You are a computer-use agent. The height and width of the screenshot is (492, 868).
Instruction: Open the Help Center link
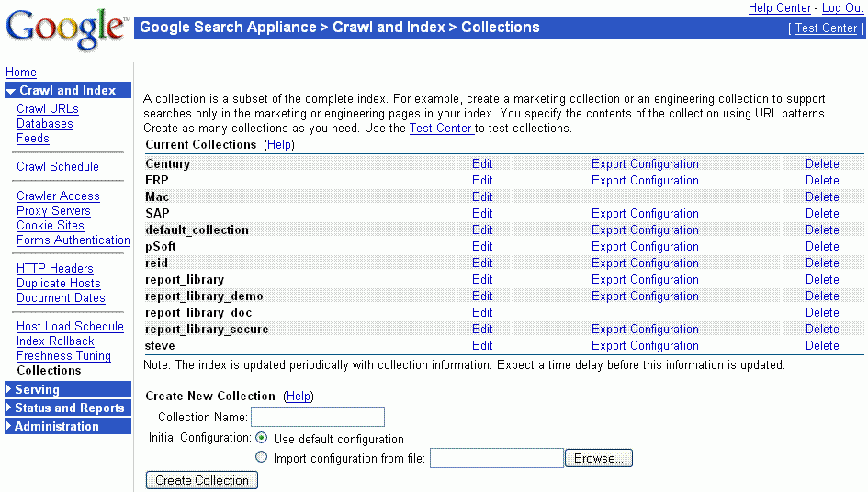click(780, 7)
